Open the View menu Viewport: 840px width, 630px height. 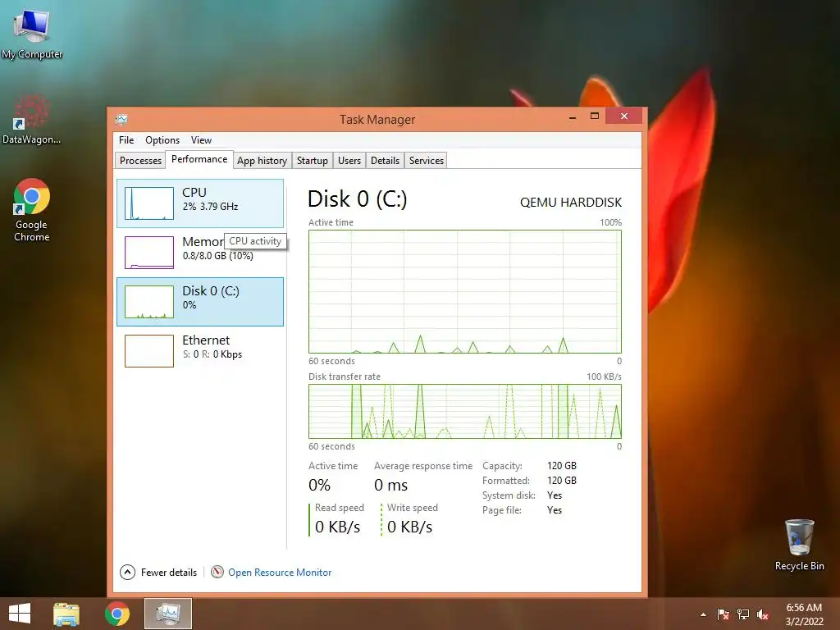[x=202, y=139]
